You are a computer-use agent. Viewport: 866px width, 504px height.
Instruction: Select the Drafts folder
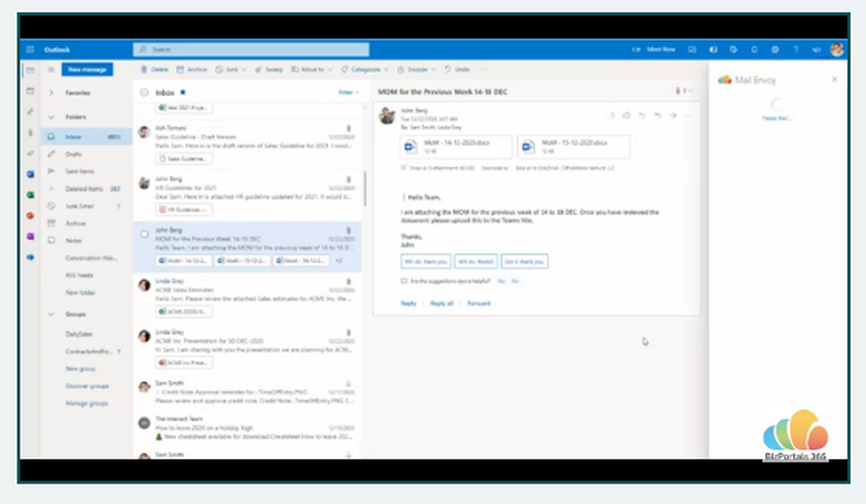(86, 154)
